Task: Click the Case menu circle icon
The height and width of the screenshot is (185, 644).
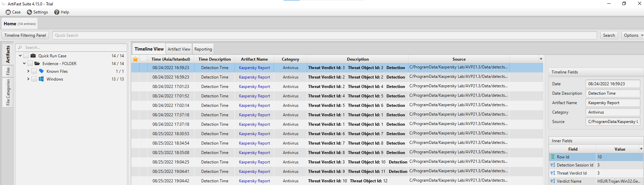Action: click(x=8, y=12)
